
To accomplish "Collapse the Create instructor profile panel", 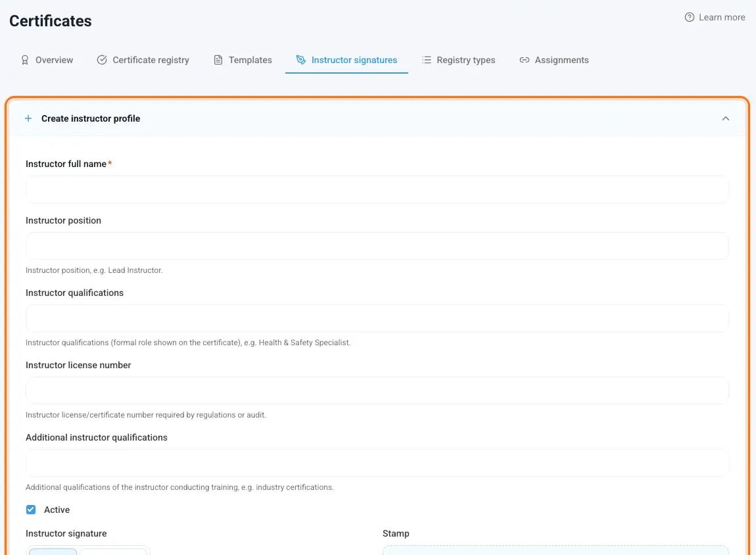I will pyautogui.click(x=726, y=118).
